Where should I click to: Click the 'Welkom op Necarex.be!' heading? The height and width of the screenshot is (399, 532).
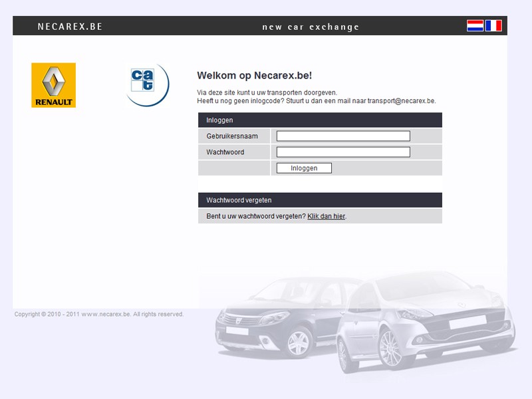click(255, 75)
